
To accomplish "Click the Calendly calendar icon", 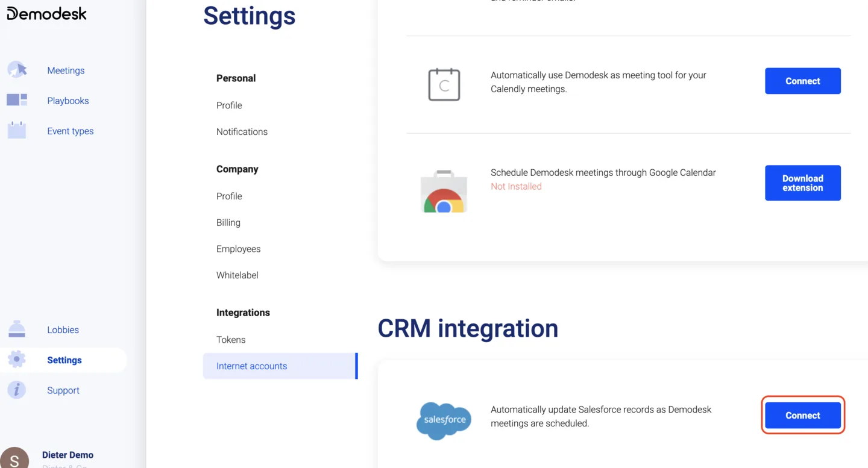I will coord(444,84).
